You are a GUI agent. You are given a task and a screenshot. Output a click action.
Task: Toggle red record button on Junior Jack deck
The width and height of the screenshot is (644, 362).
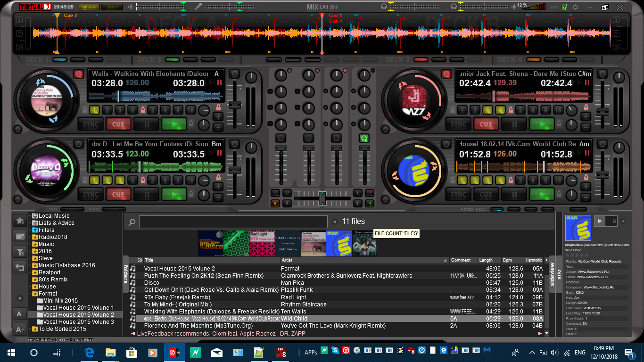tap(446, 74)
